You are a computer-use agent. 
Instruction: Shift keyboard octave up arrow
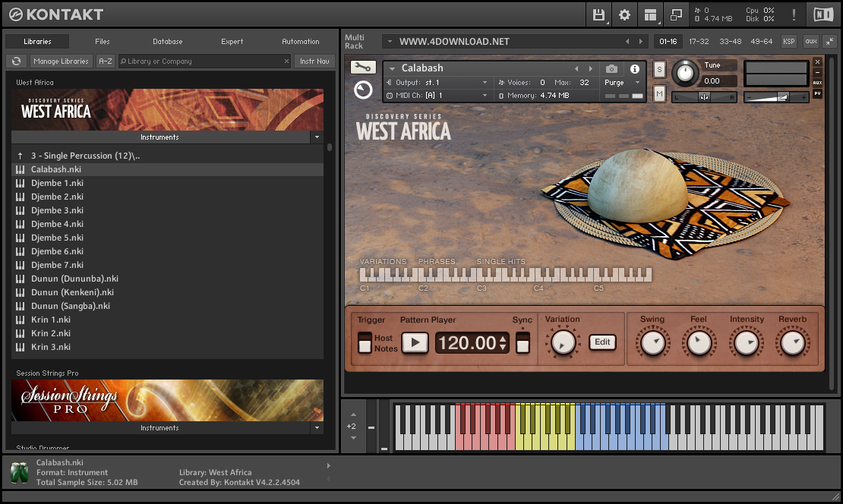pyautogui.click(x=353, y=414)
